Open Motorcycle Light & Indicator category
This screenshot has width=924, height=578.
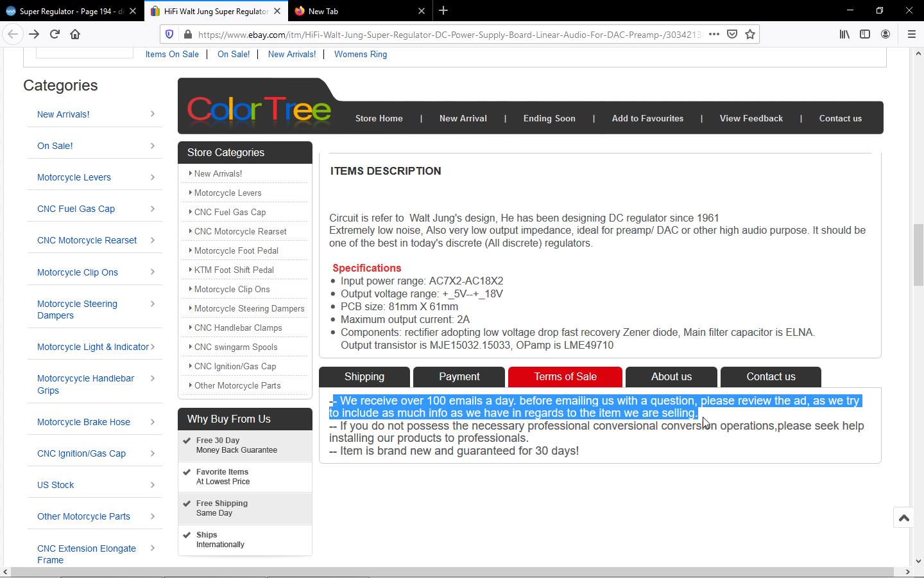tap(93, 347)
